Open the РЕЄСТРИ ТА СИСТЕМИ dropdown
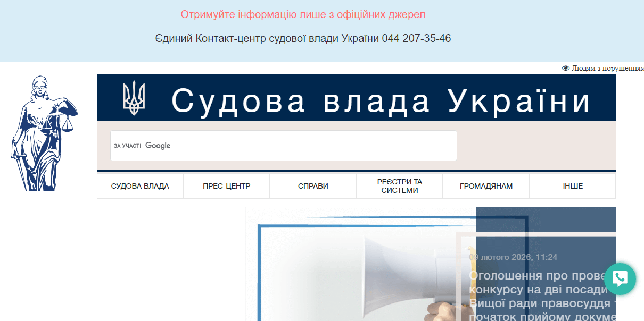 (x=399, y=185)
